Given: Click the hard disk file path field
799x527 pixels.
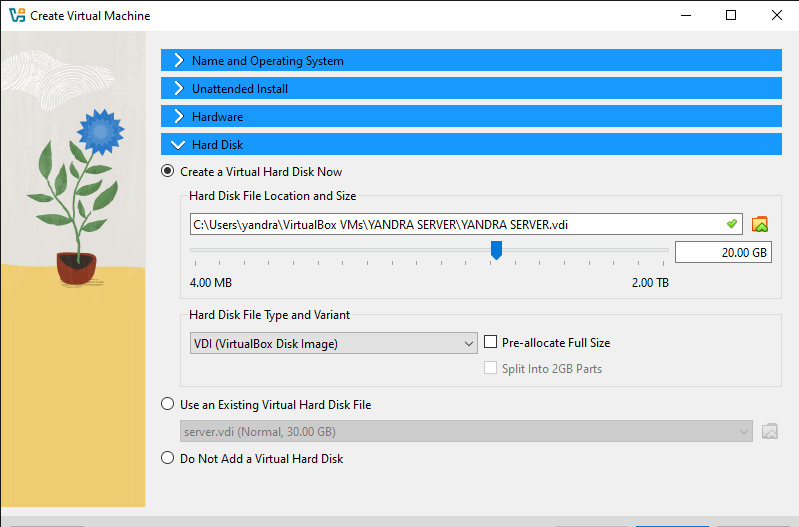Looking at the screenshot, I should 466,224.
